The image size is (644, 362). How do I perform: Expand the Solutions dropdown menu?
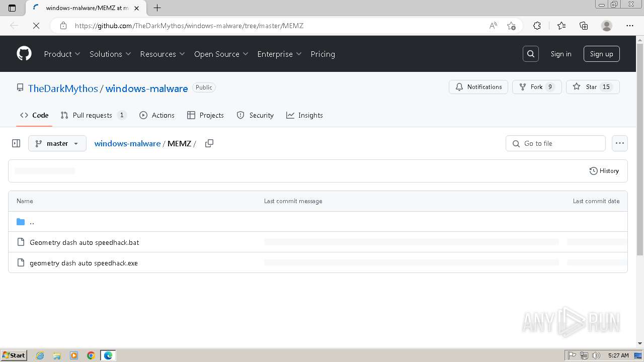(x=110, y=54)
